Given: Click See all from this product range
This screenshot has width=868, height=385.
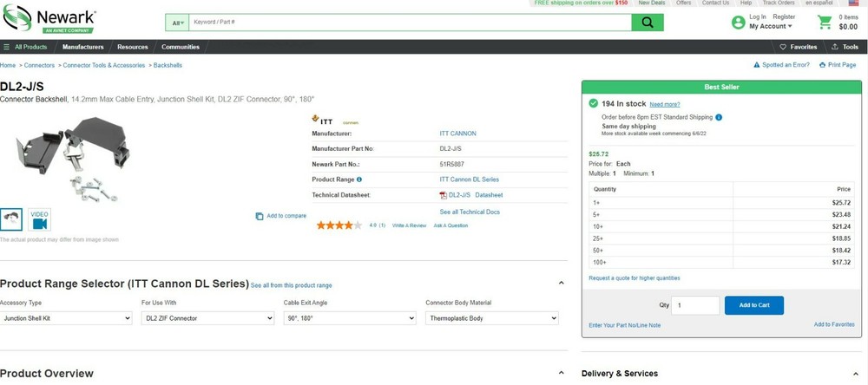Looking at the screenshot, I should pos(291,285).
